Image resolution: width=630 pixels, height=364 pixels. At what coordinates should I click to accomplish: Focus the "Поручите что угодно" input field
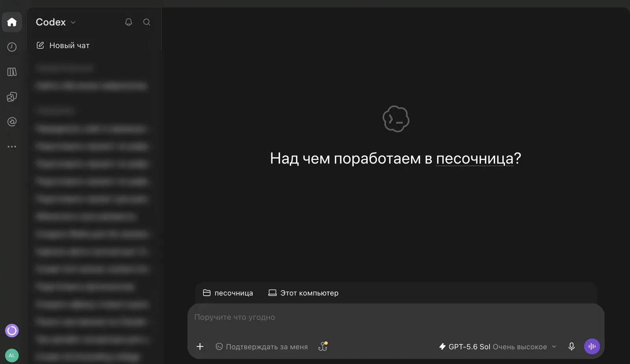[396, 317]
